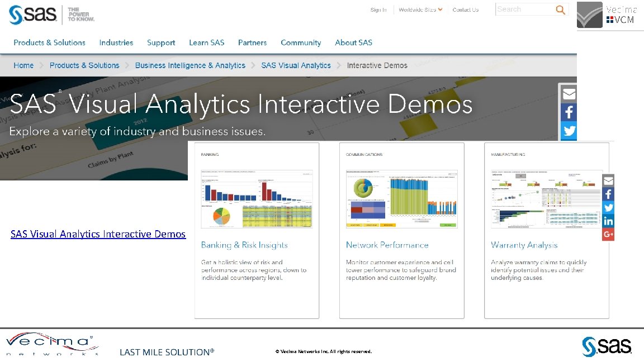
Task: Open Support menu
Action: [x=161, y=42]
